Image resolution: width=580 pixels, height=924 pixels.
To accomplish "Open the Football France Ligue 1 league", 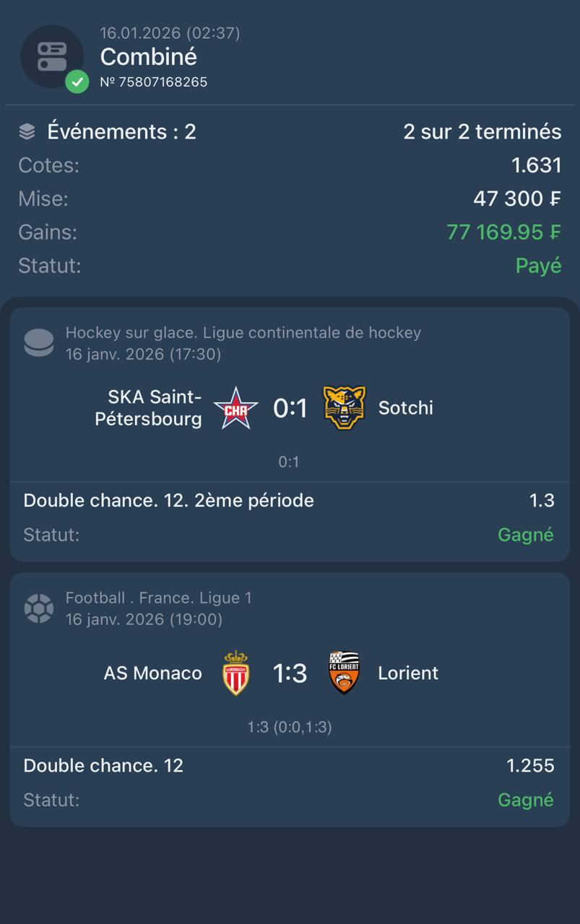I will [158, 598].
